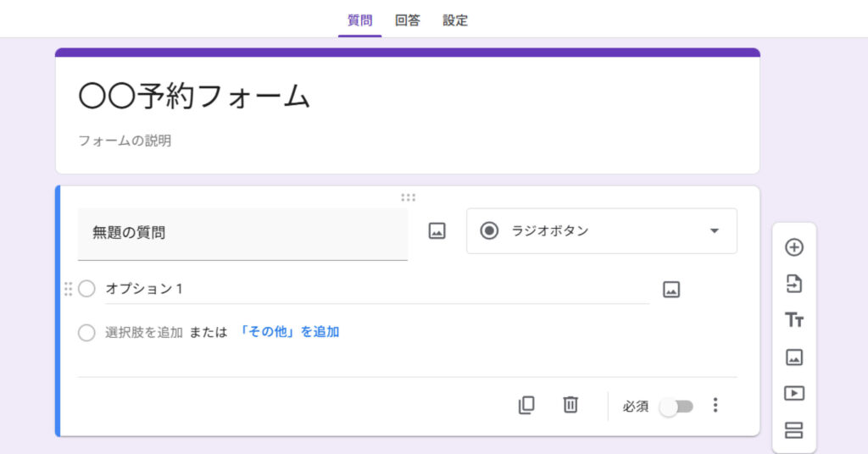Click the add question plus icon
This screenshot has height=454, width=868.
[793, 247]
